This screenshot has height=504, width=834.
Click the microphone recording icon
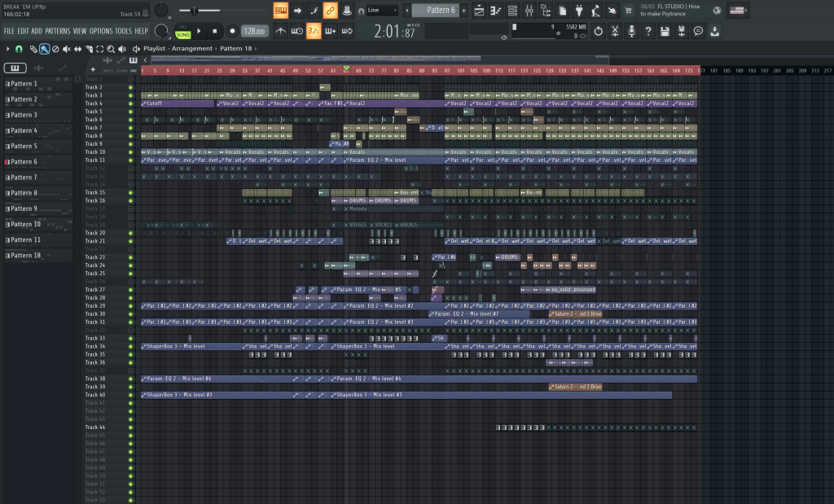(631, 31)
